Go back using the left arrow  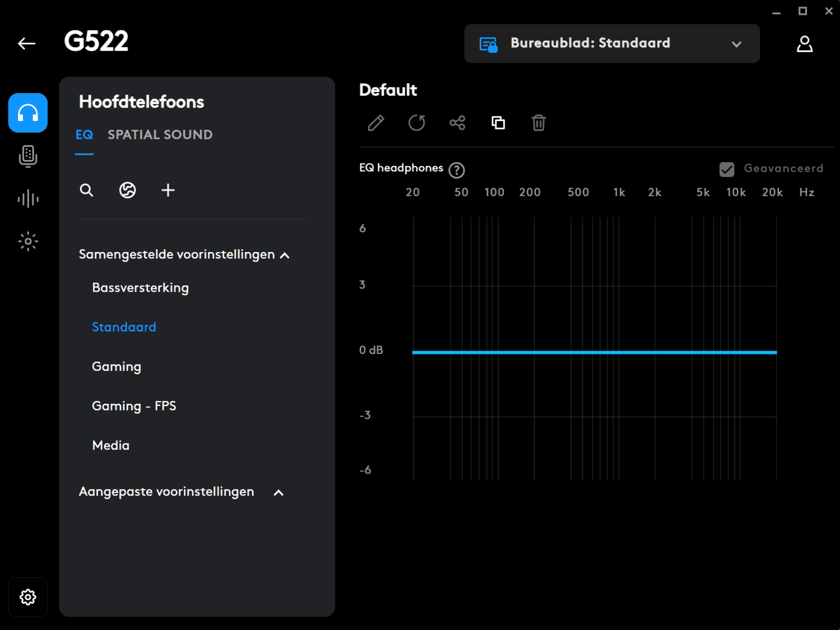coord(26,44)
